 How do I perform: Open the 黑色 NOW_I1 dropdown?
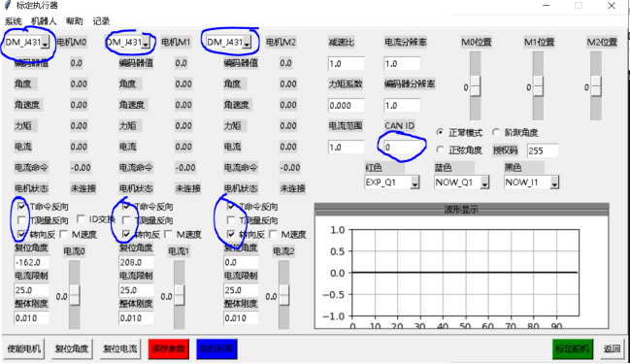click(x=554, y=182)
